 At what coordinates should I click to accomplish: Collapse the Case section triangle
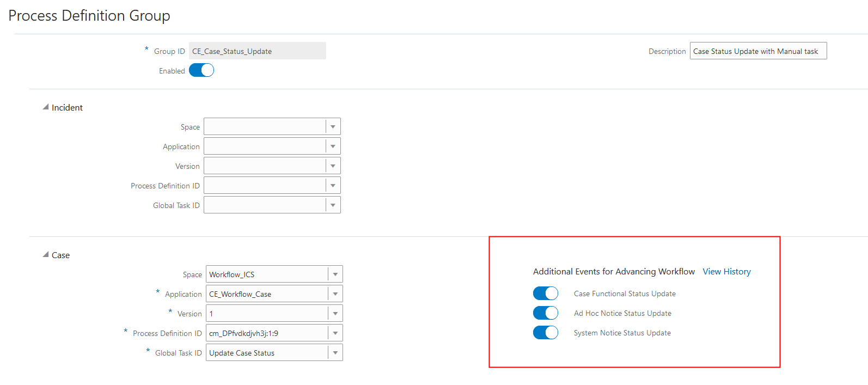tap(46, 255)
